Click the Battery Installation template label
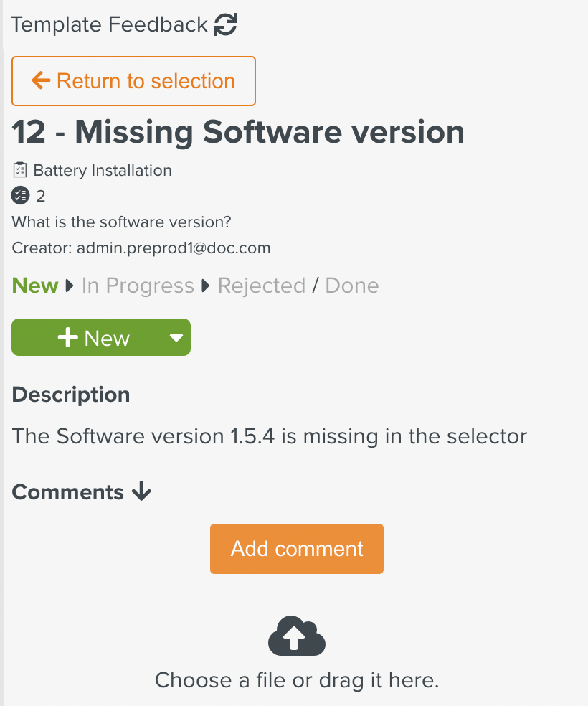The height and width of the screenshot is (706, 588). coord(103,171)
